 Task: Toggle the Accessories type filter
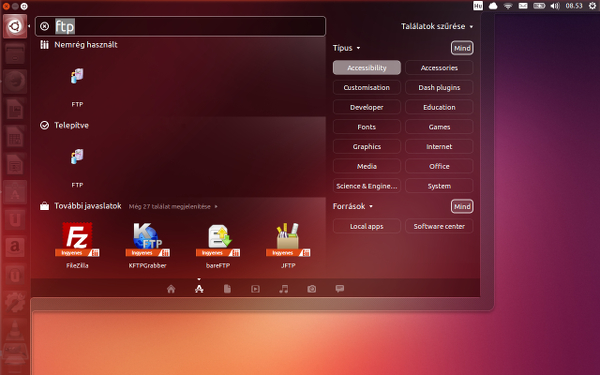tap(439, 68)
